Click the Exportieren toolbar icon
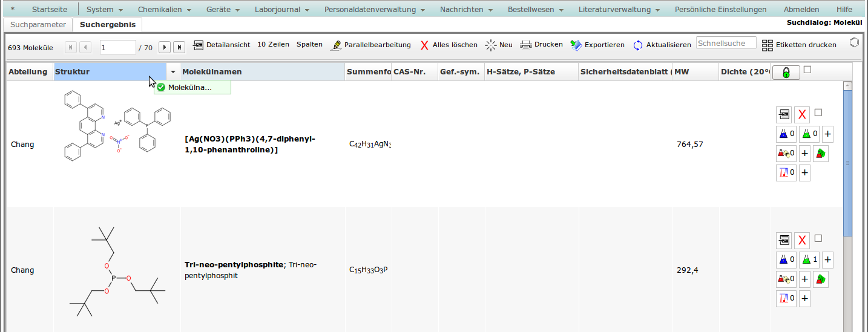 pos(576,45)
